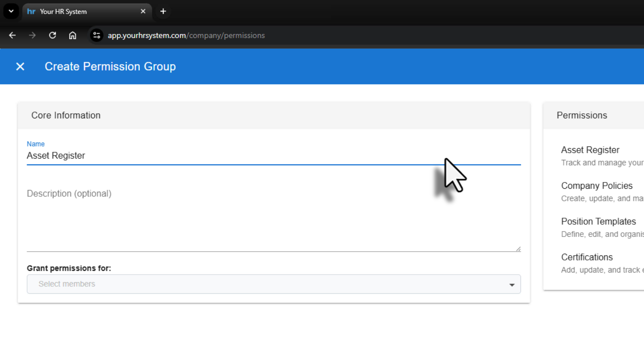Viewport: 644px width, 362px height.
Task: Select Position Templates permission
Action: 598,222
